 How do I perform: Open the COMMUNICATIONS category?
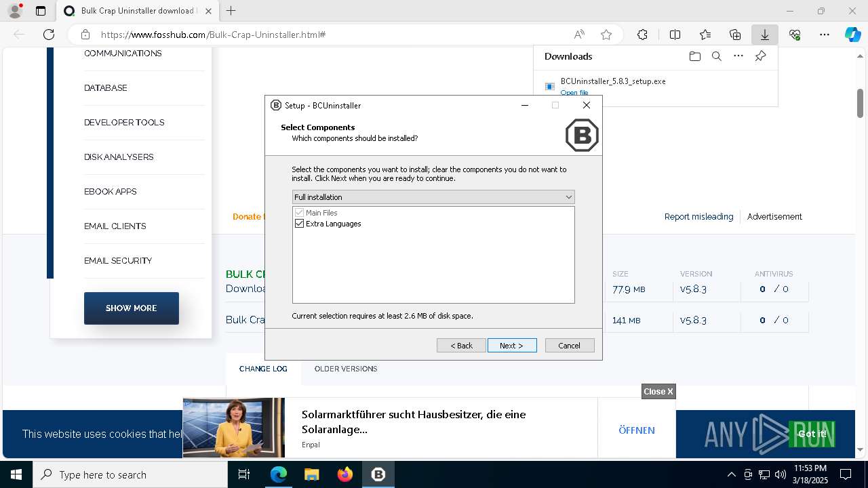pyautogui.click(x=123, y=54)
